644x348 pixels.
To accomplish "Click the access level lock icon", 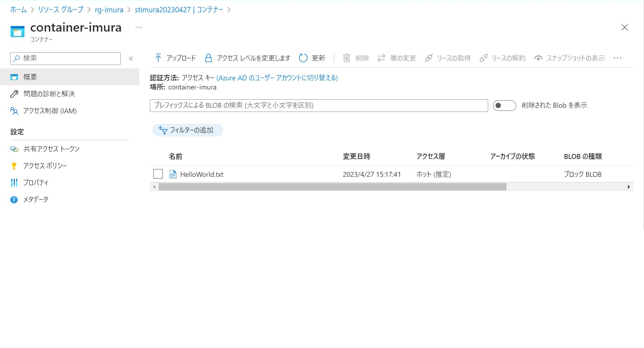I will (x=208, y=58).
